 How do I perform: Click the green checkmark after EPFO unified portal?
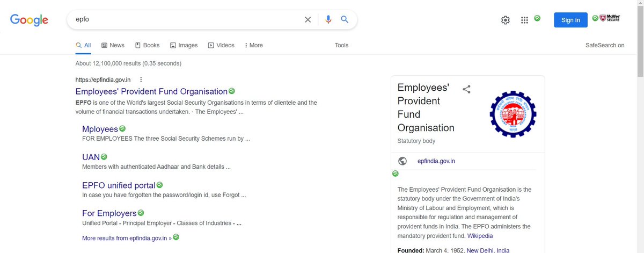[159, 185]
